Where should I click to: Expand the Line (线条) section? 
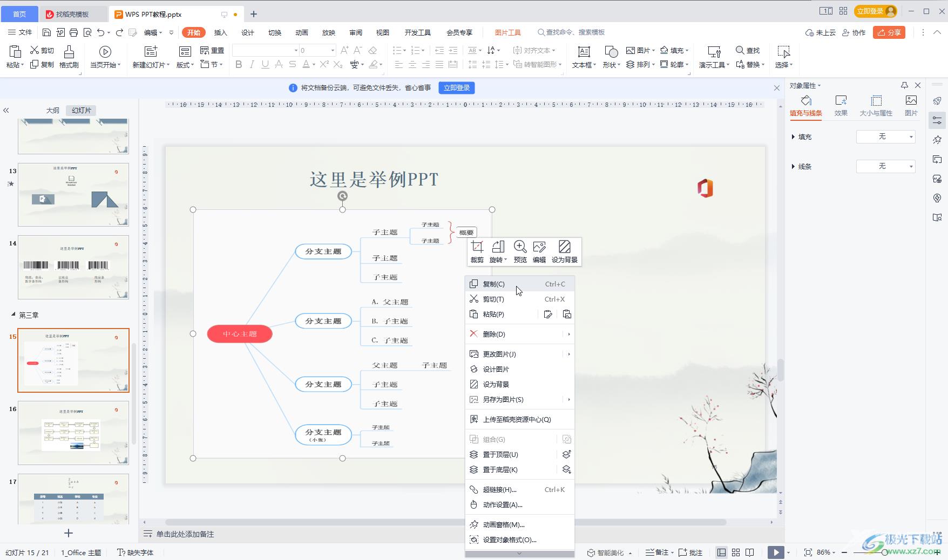[x=793, y=166]
